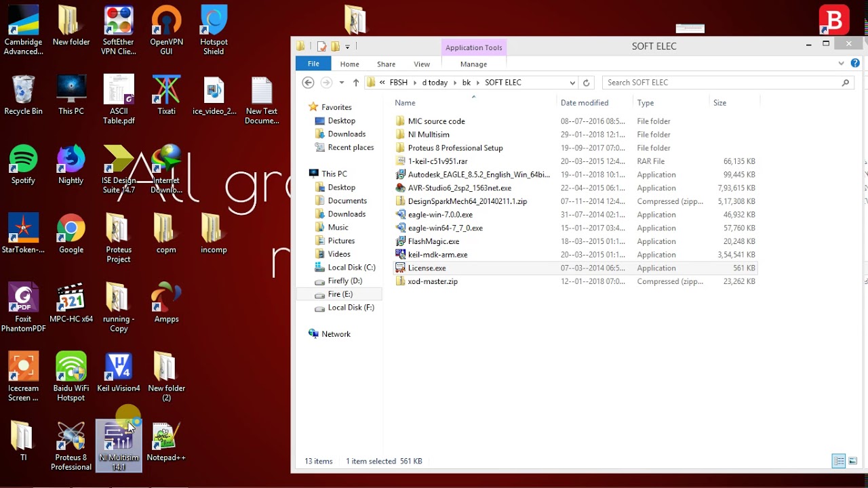The height and width of the screenshot is (488, 868).
Task: Go up one folder level in Explorer
Action: (x=356, y=83)
